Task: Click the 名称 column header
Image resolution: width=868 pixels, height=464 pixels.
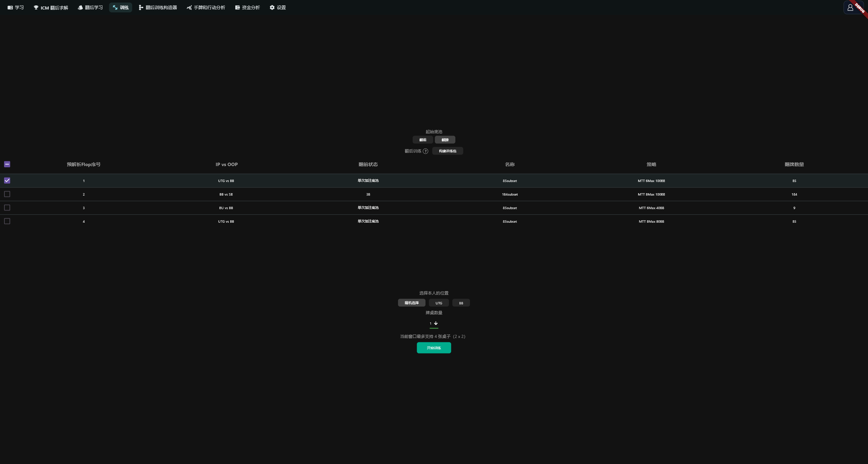Action: click(510, 164)
